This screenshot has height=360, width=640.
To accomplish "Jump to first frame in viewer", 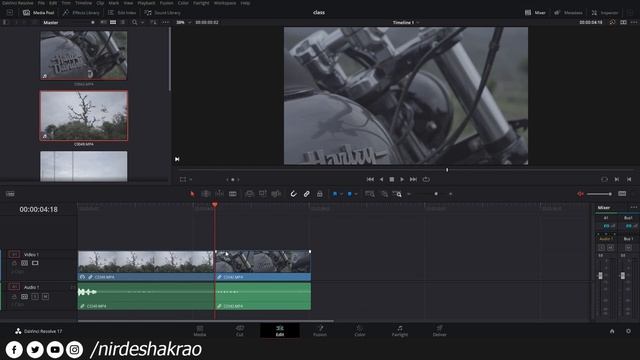I will [x=370, y=179].
